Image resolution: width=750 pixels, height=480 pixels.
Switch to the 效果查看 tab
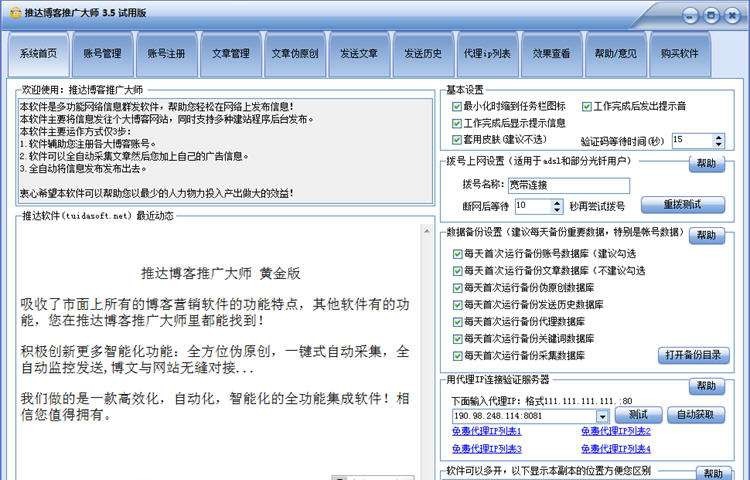point(551,54)
